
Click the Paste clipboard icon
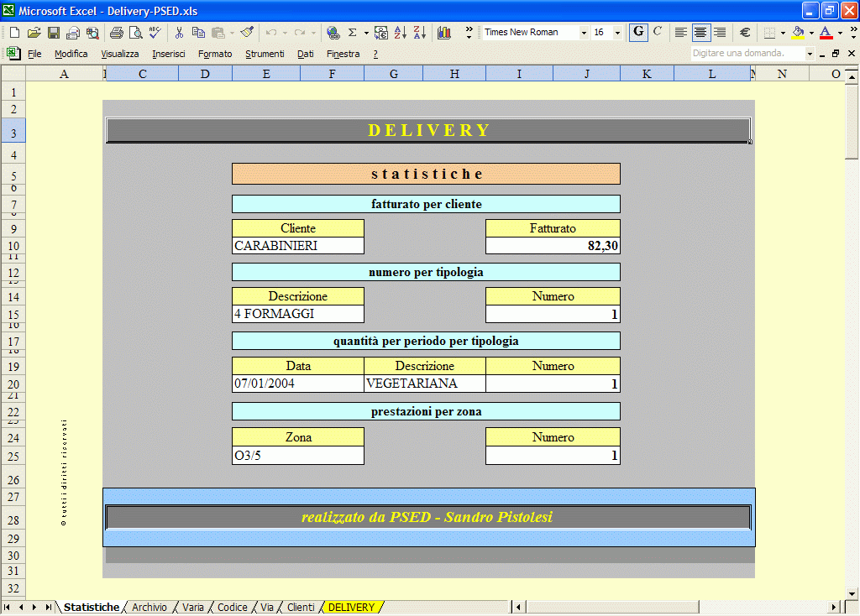(218, 33)
